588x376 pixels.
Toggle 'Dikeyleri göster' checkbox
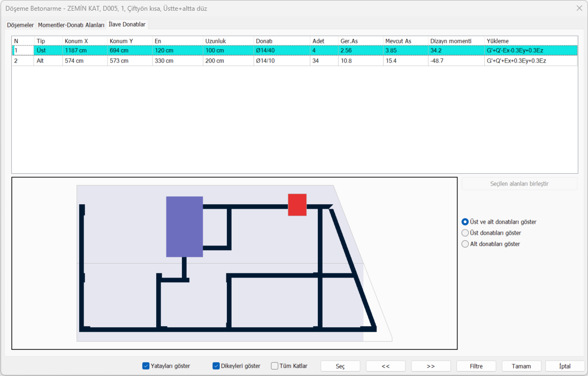pyautogui.click(x=236, y=366)
